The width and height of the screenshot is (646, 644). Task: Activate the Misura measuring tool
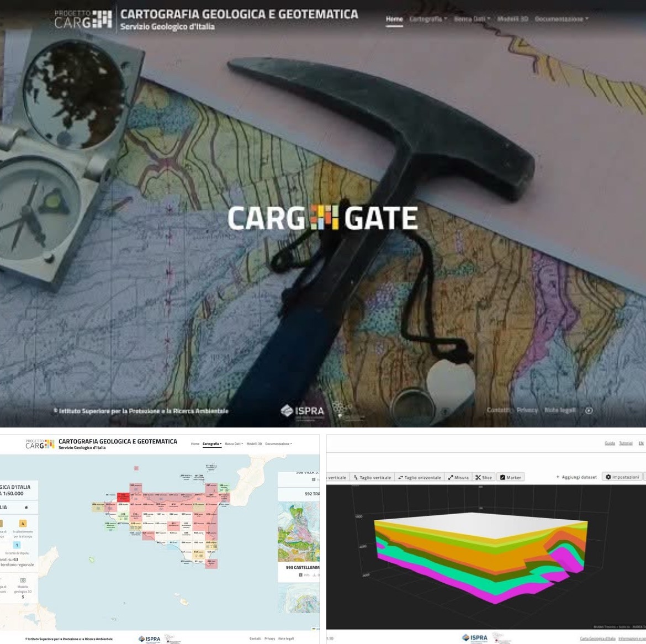tap(458, 478)
